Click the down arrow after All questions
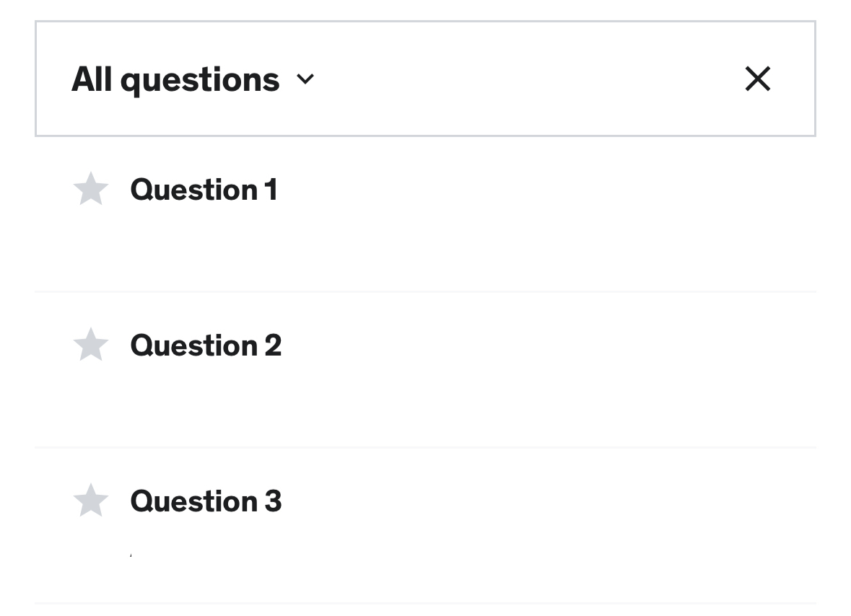Image resolution: width=851 pixels, height=616 pixels. pyautogui.click(x=305, y=79)
